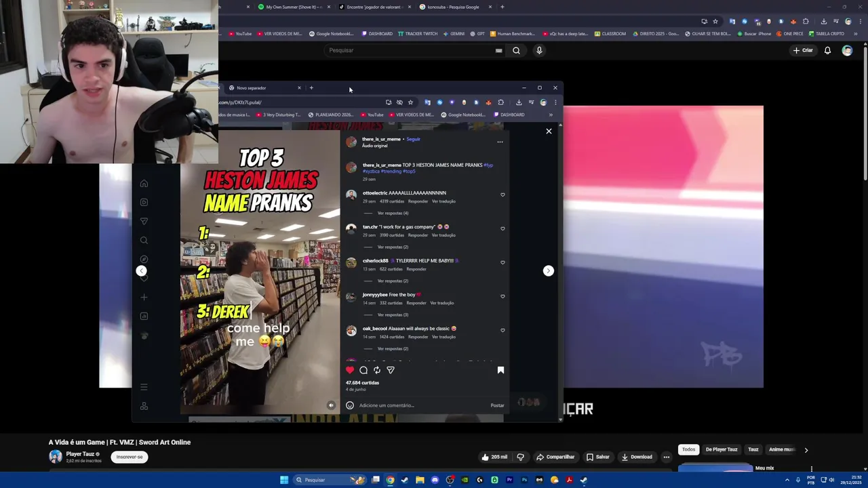The width and height of the screenshot is (868, 488).
Task: Toggle the bookmark save icon on the post
Action: 500,370
